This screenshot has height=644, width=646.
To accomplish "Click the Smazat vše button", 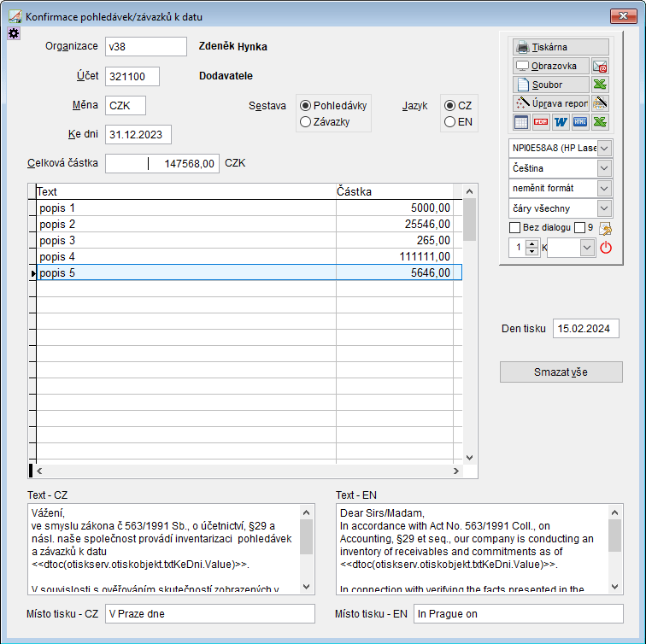I will (x=561, y=372).
